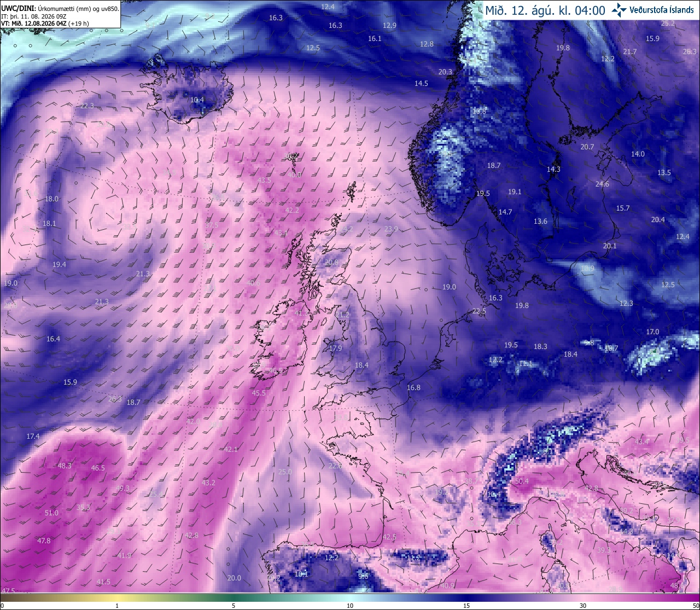The image size is (700, 610).
Task: Pick the 10 mark on color scale
Action: coord(350,605)
